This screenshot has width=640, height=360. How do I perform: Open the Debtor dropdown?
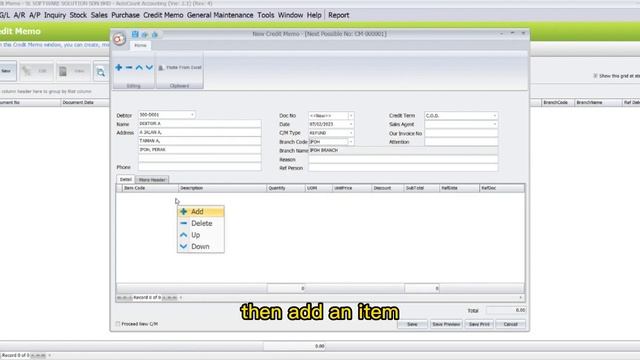click(192, 115)
